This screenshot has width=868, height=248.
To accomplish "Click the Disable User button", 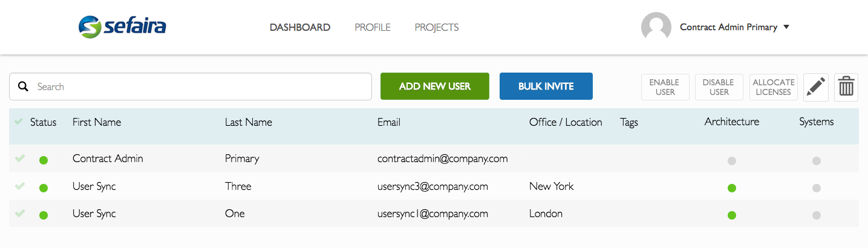I will (719, 87).
